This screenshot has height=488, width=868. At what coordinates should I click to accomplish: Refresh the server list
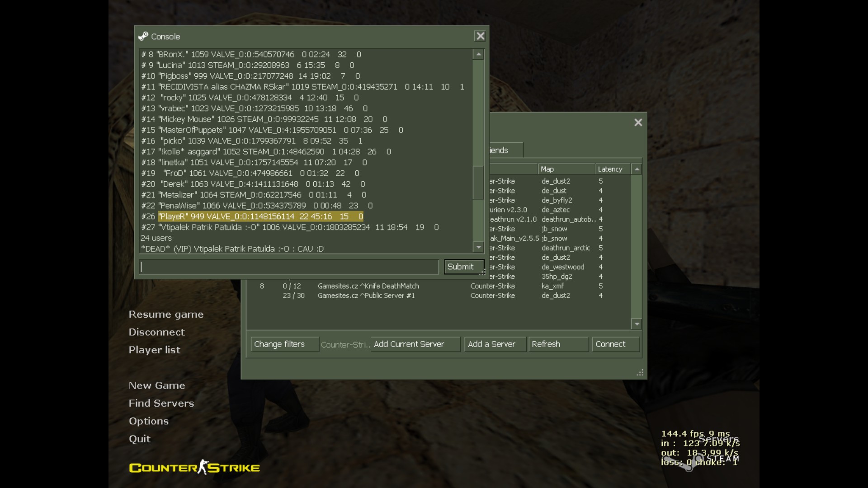(558, 344)
